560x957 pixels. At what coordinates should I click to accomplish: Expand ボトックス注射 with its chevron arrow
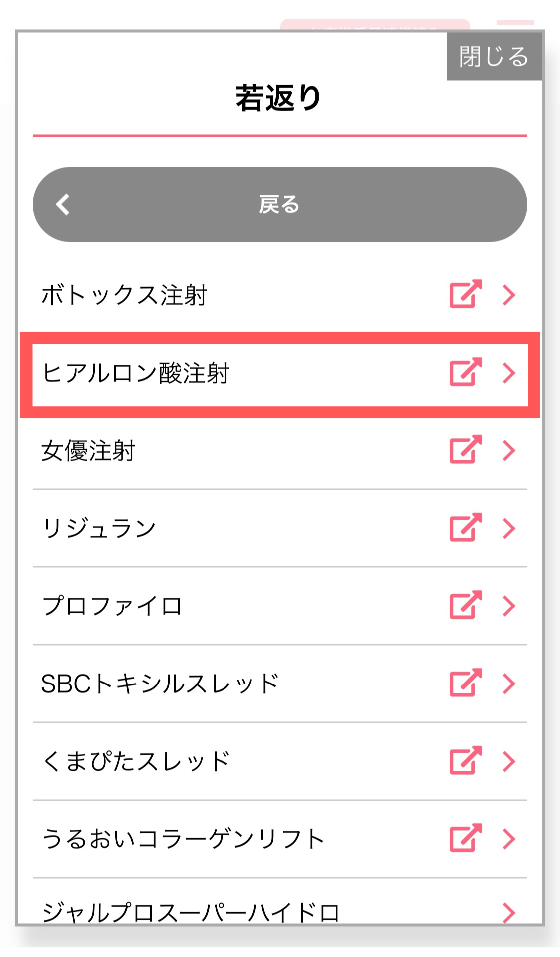tap(509, 295)
